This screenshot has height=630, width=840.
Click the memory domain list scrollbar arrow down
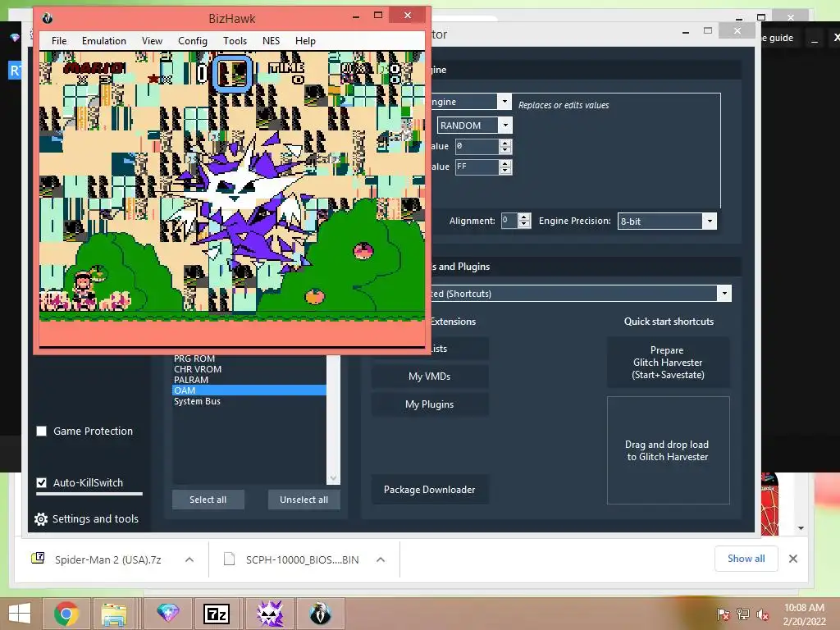pyautogui.click(x=333, y=478)
